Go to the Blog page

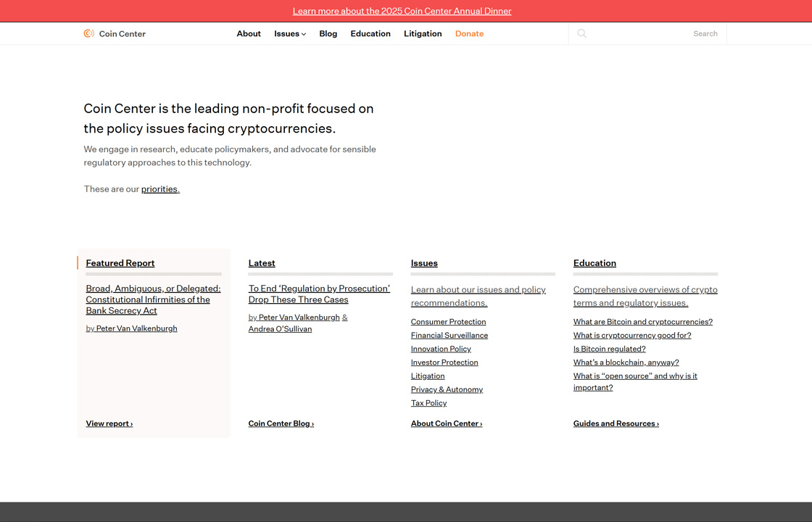coord(328,33)
